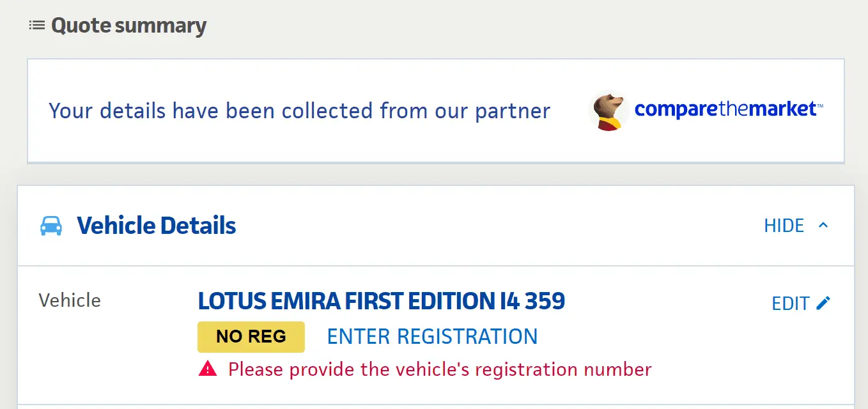Click the Quote summary heading text
Image resolution: width=868 pixels, height=409 pixels.
128,26
